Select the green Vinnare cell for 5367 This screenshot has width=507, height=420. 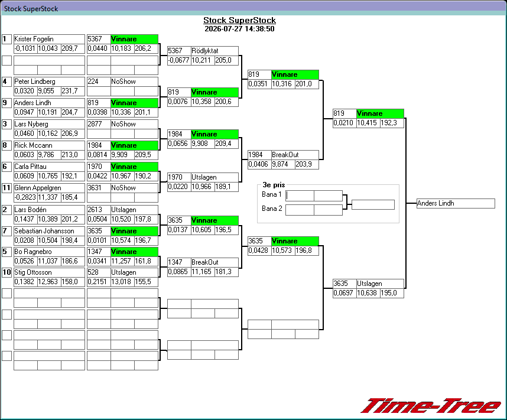(x=134, y=39)
